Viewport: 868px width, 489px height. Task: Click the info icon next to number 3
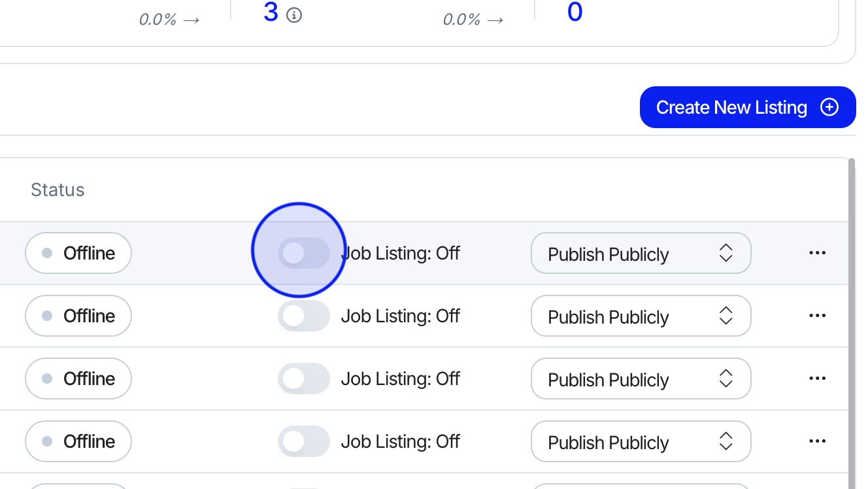pos(295,14)
